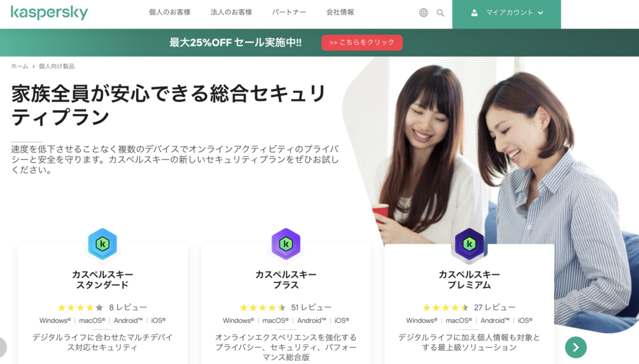Click the account person icon

[474, 13]
